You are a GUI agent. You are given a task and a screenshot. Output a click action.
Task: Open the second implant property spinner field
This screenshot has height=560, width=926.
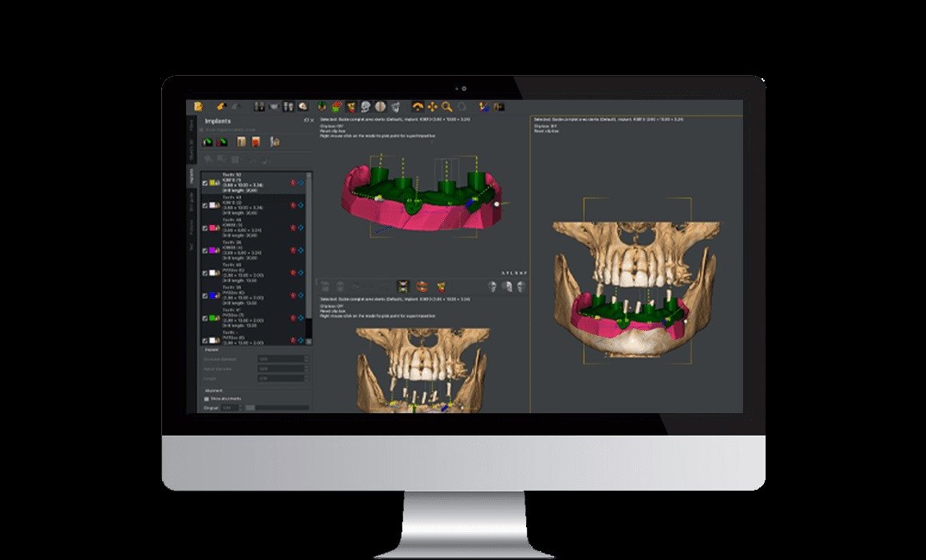pos(282,369)
